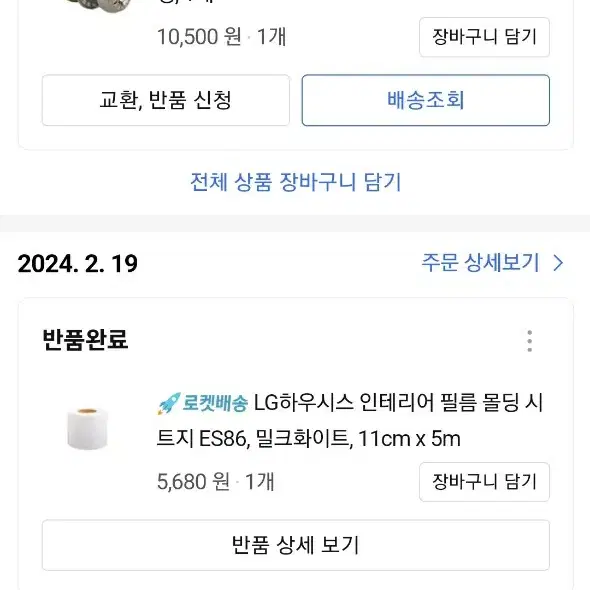The width and height of the screenshot is (590, 590).
Task: Click the rocket icon of 로켓배송 badge
Action: pos(169,403)
